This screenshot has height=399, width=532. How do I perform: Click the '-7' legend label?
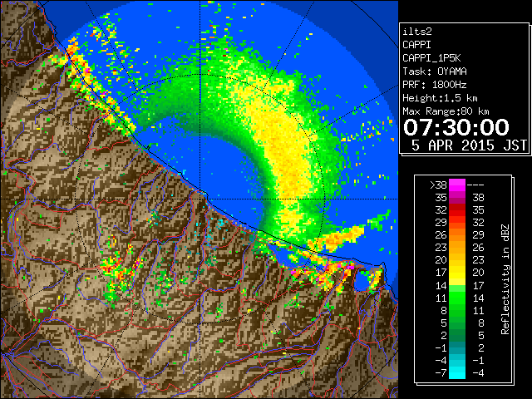(441, 373)
